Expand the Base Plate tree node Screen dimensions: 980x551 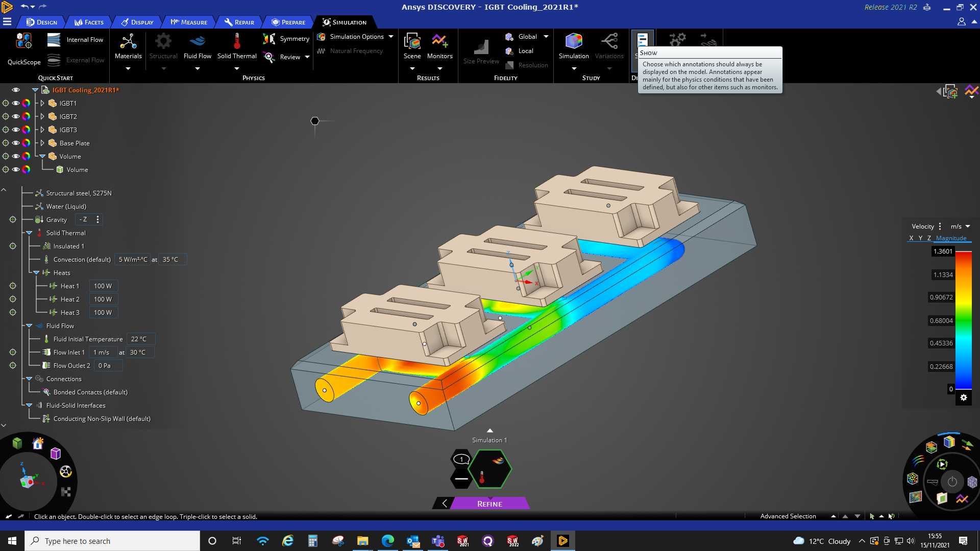pos(42,143)
